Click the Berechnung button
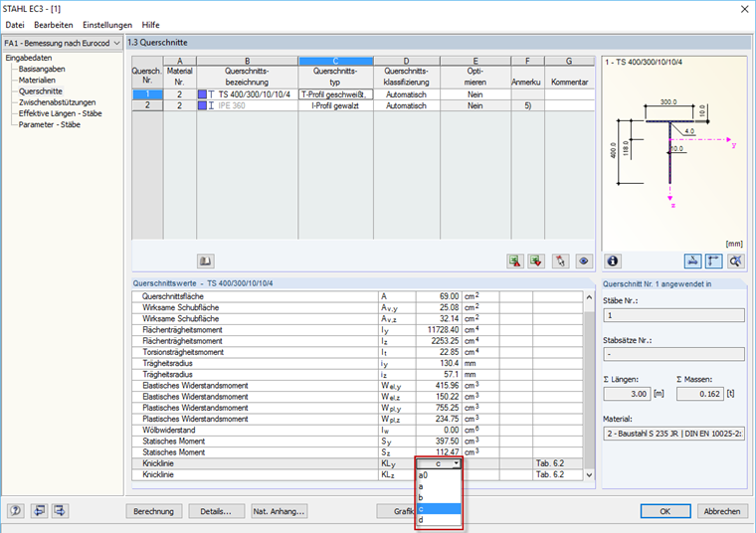Screen dimensions: 756x533 [x=153, y=511]
